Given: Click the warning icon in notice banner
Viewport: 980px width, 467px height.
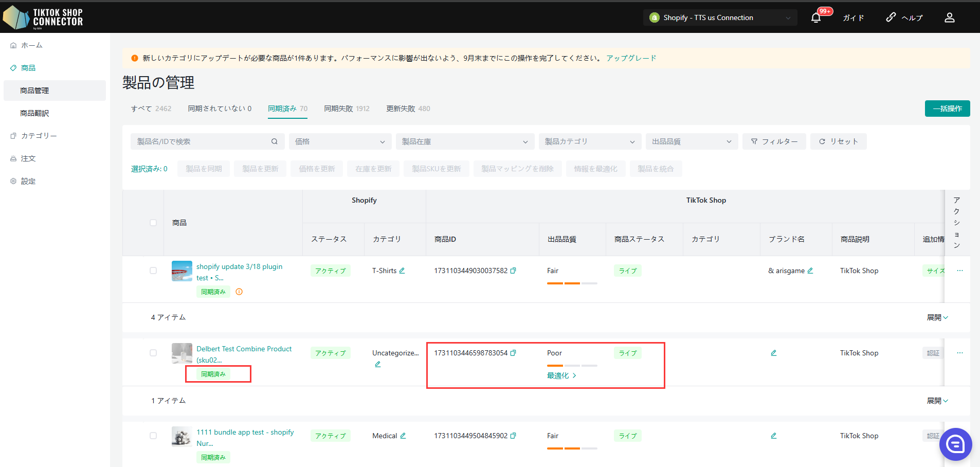Looking at the screenshot, I should pyautogui.click(x=135, y=58).
